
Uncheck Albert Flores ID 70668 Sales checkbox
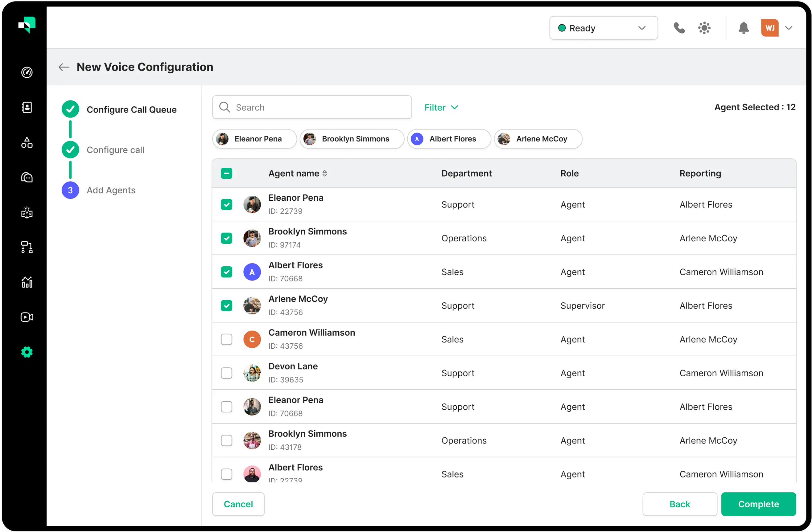pyautogui.click(x=226, y=272)
